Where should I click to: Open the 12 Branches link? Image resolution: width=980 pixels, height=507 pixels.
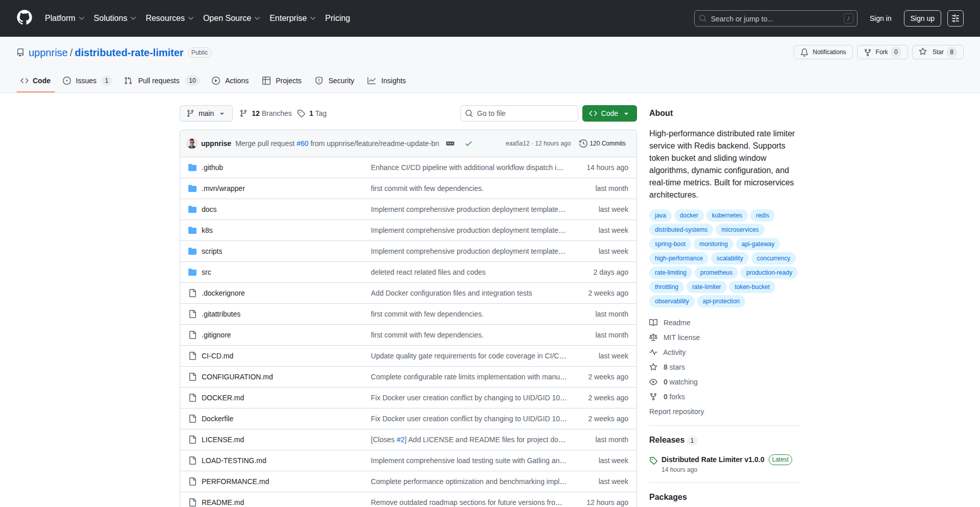coord(266,113)
